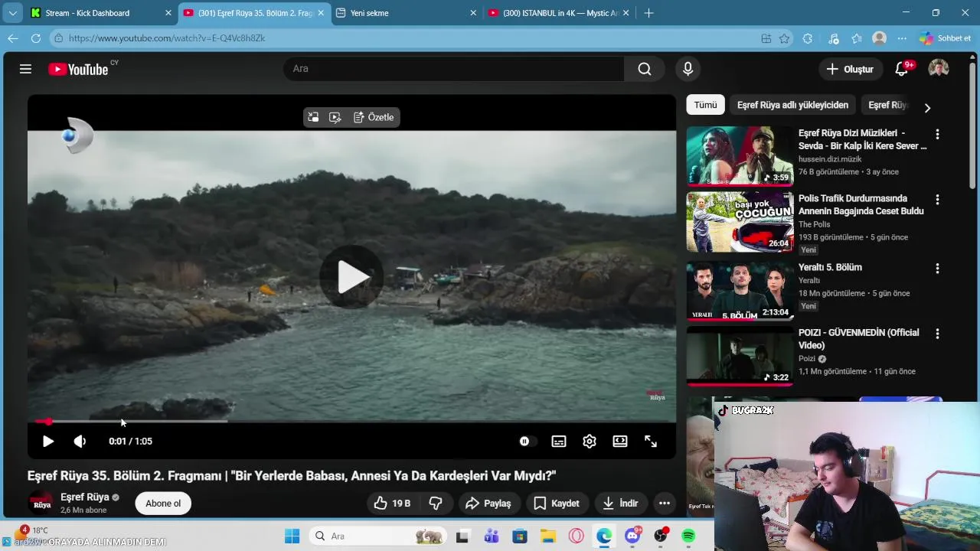Open options for Polis Trafik Durdurmasında video
980x551 pixels.
[937, 200]
